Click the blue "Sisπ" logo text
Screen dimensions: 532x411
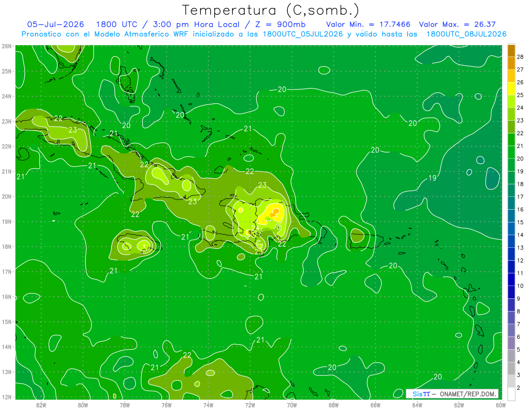[421, 394]
